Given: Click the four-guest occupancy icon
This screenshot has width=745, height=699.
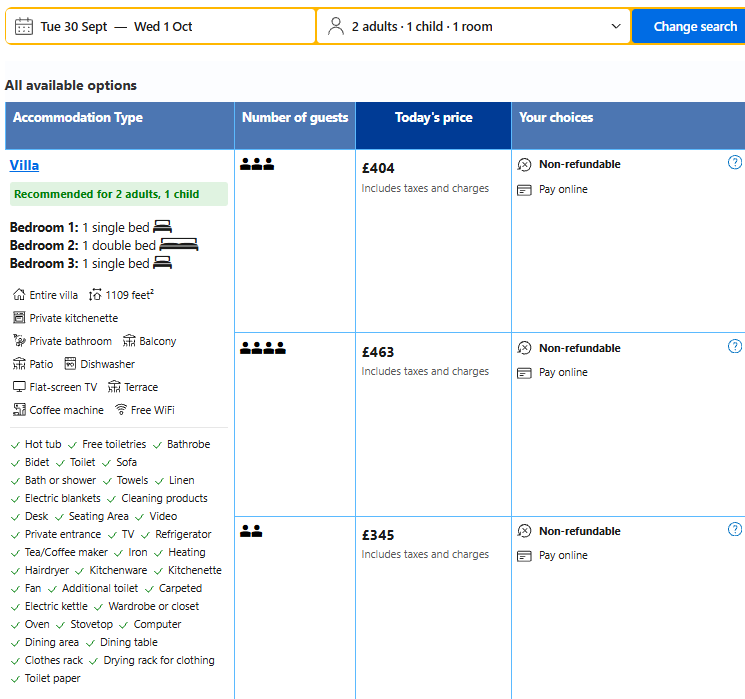Looking at the screenshot, I should click(x=263, y=348).
